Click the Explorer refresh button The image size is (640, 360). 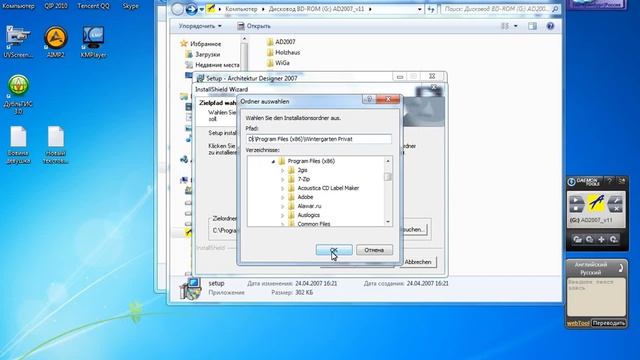pyautogui.click(x=431, y=9)
